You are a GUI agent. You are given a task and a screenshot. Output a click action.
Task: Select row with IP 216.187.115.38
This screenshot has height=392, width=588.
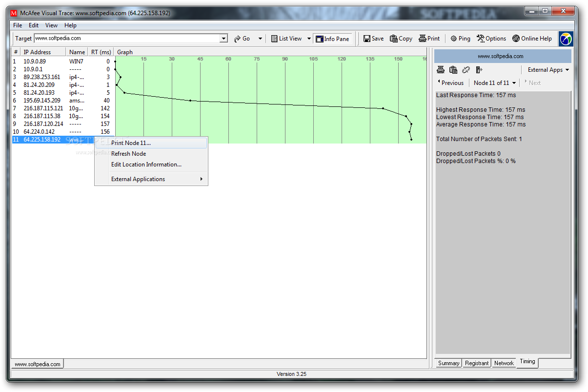(x=63, y=116)
